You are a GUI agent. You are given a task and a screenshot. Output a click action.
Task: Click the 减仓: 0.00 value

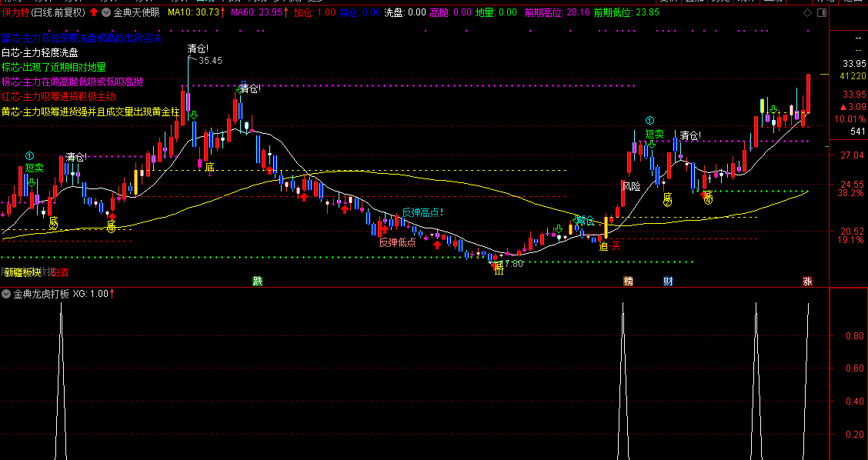(x=360, y=12)
